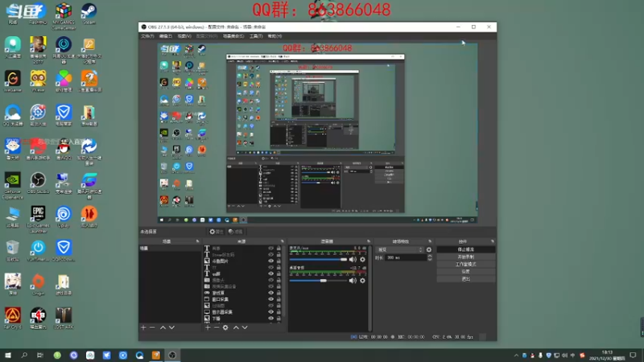
Task: Open the Recycle Bin on the desktop
Action: pyautogui.click(x=13, y=251)
